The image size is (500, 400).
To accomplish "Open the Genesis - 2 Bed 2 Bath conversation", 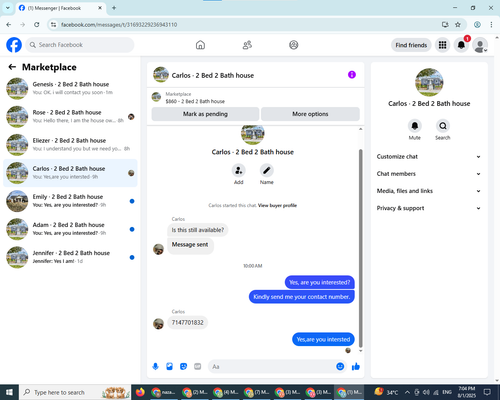I will click(x=70, y=88).
